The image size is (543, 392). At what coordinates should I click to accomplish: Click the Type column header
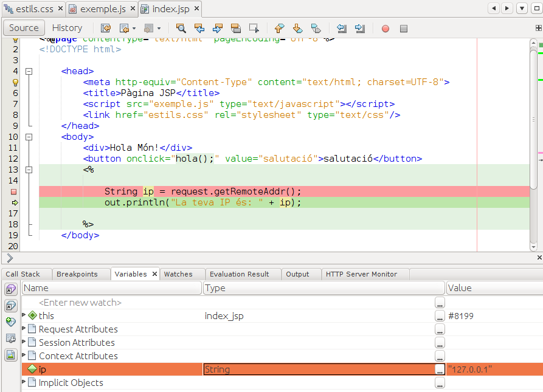point(323,288)
